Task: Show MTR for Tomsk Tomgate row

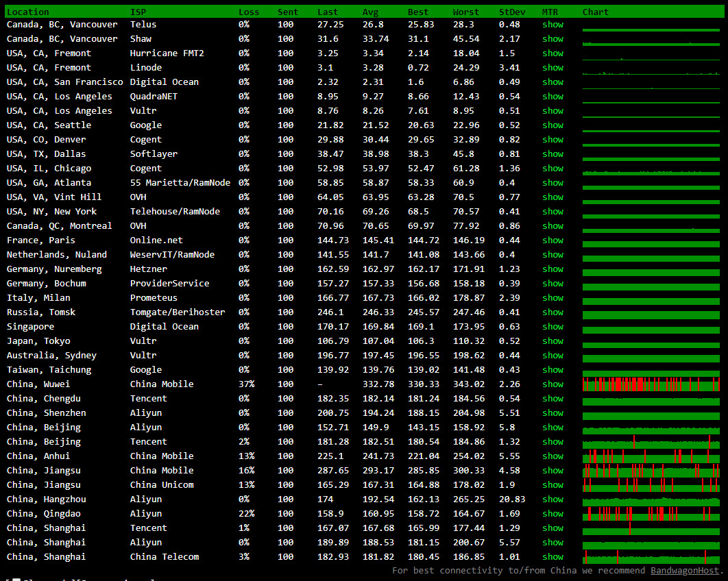Action: [x=553, y=312]
